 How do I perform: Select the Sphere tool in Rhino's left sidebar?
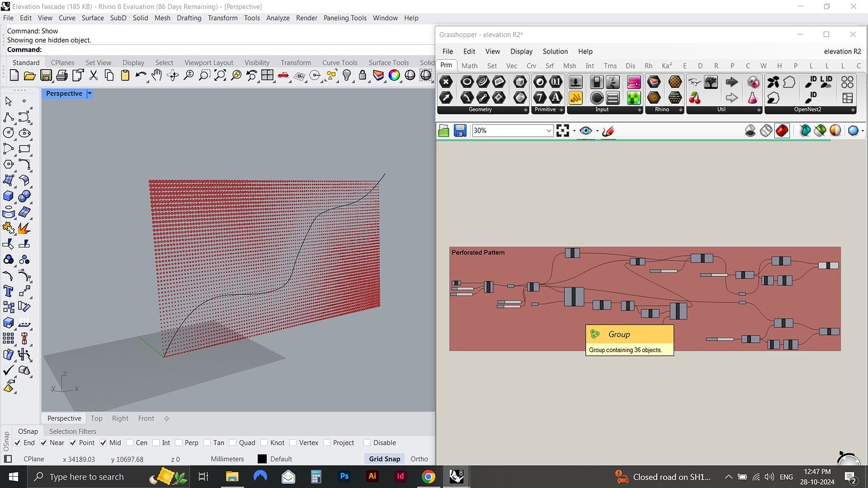point(25,196)
